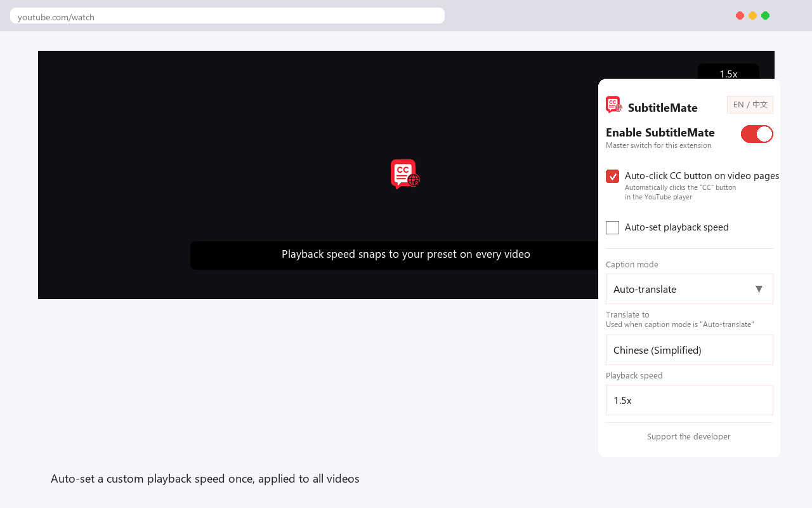Click the Support the developer link
Screen dimensions: 812x508
coord(689,437)
